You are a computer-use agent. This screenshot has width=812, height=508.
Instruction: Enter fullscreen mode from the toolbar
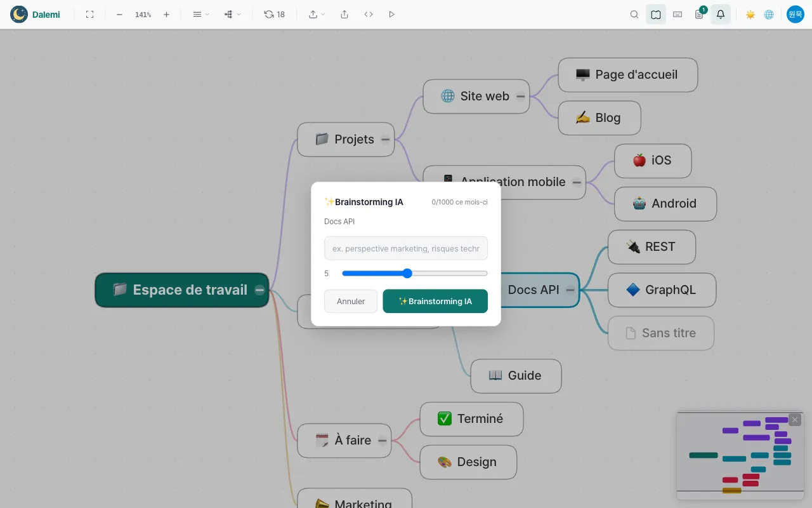pyautogui.click(x=89, y=14)
